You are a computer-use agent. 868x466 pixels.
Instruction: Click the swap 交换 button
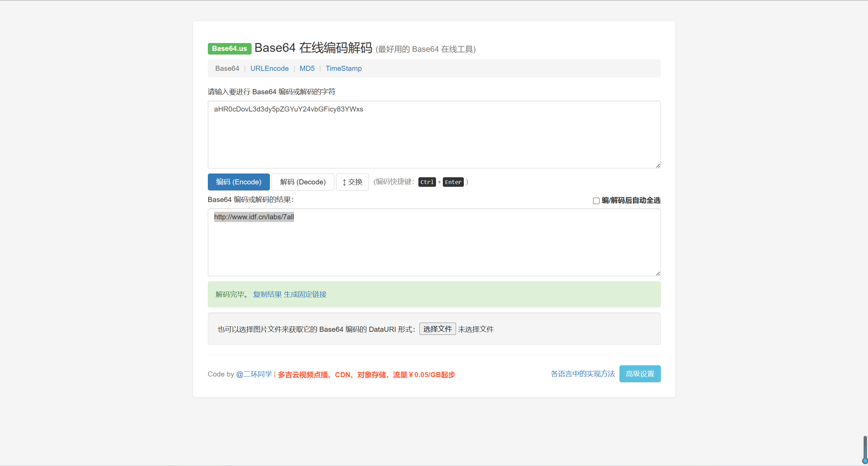tap(352, 182)
